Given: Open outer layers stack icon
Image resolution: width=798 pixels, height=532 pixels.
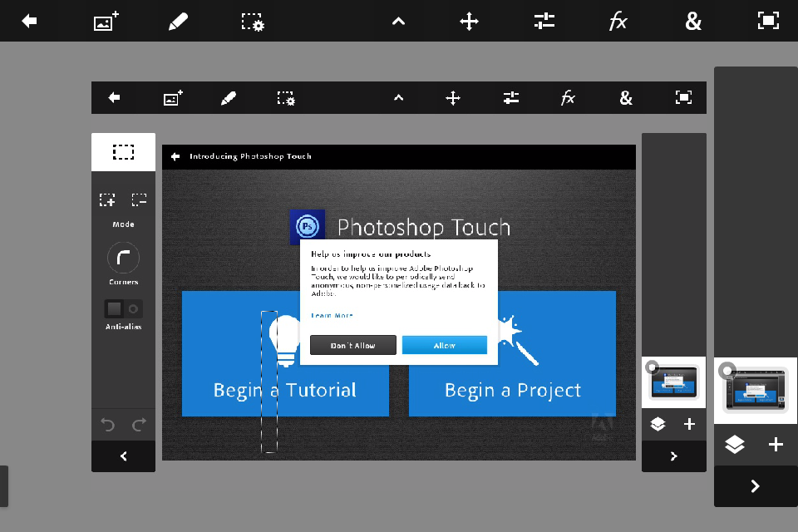Looking at the screenshot, I should [x=734, y=445].
